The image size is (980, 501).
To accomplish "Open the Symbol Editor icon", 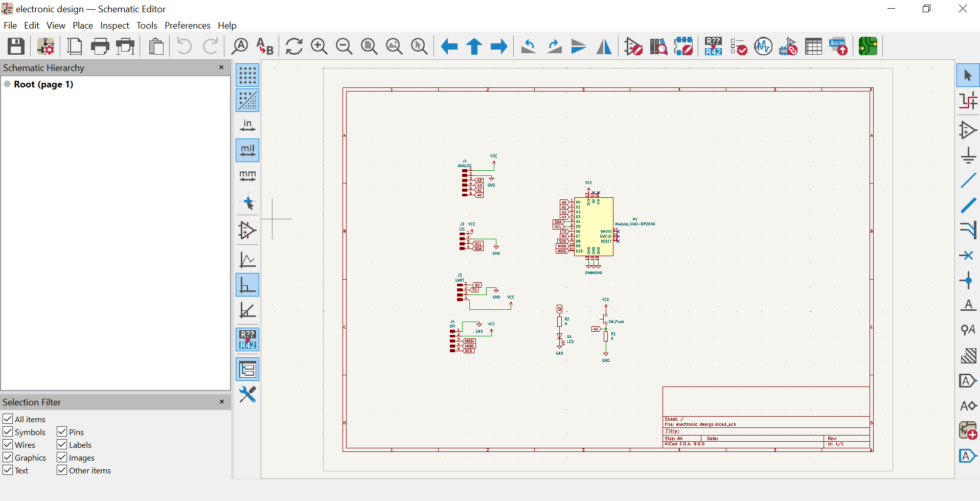I will [633, 47].
